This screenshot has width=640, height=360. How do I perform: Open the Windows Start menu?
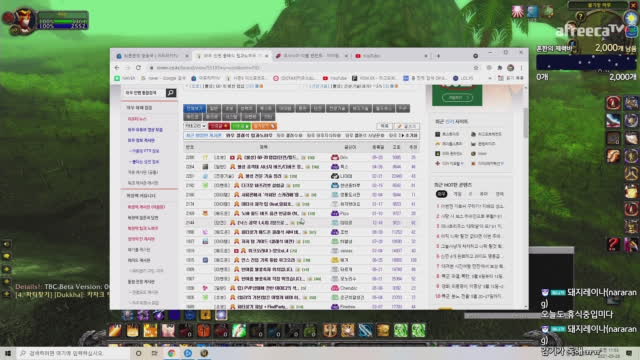point(8,353)
